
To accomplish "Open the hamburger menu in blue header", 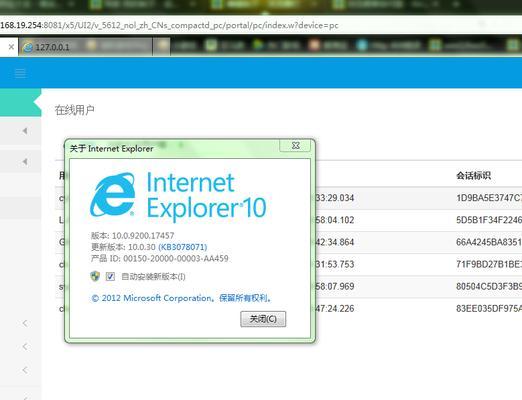I will tap(20, 73).
